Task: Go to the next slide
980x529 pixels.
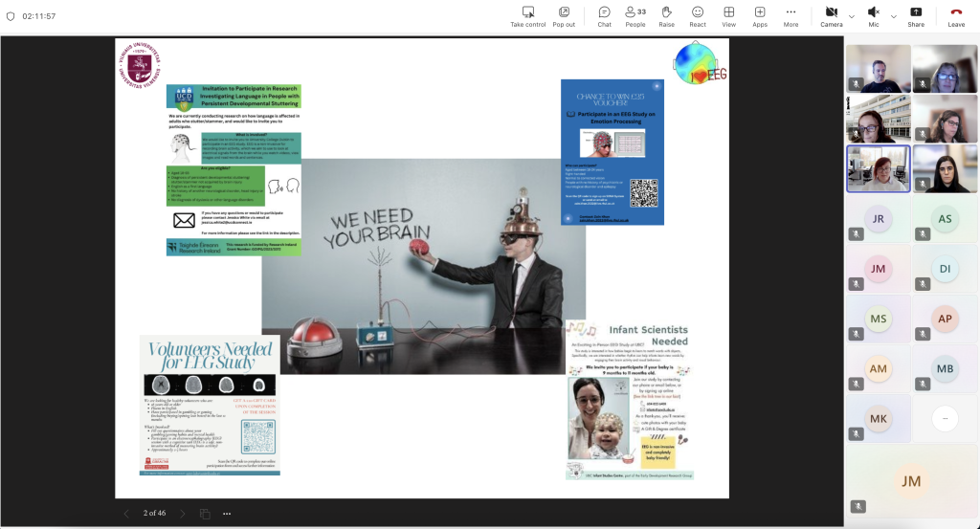Action: point(183,514)
